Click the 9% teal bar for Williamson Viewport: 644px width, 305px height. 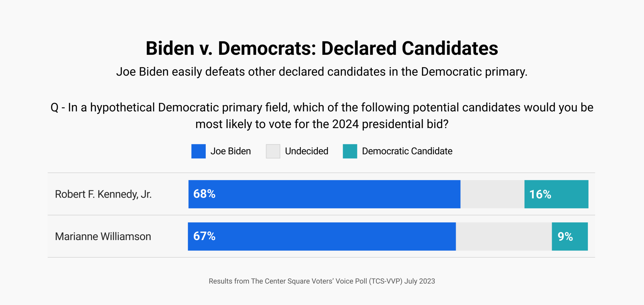569,236
